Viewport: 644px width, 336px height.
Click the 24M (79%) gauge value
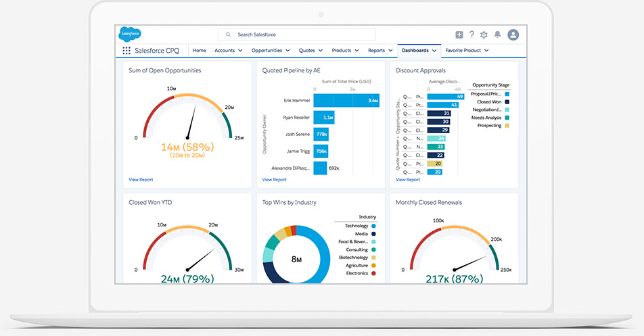coord(187,279)
